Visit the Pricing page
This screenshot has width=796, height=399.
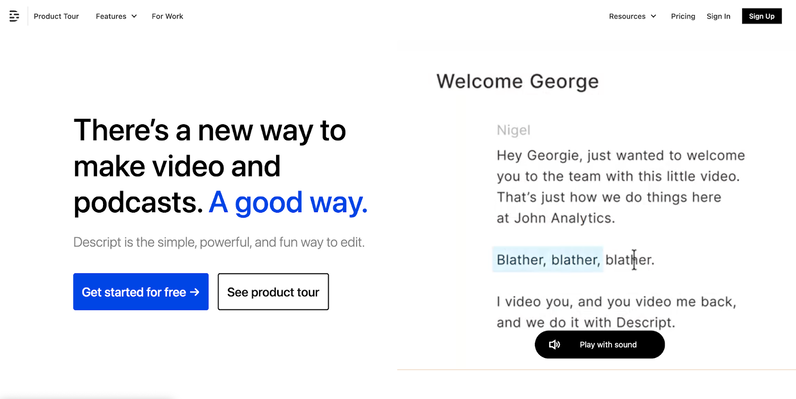683,16
